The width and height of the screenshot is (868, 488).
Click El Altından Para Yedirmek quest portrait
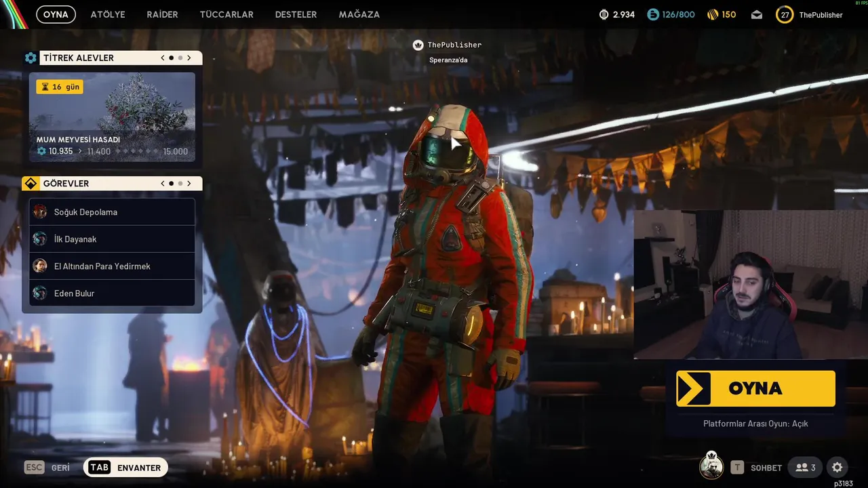click(x=40, y=266)
